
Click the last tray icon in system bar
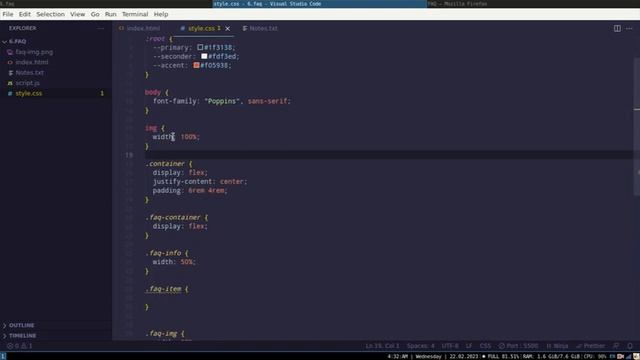pos(636,356)
